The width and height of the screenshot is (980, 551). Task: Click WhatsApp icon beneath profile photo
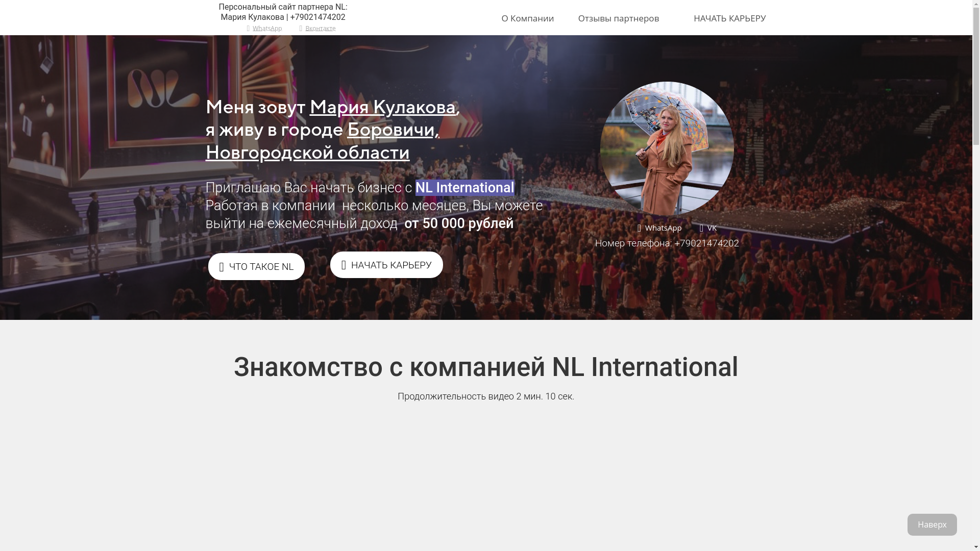pyautogui.click(x=639, y=228)
